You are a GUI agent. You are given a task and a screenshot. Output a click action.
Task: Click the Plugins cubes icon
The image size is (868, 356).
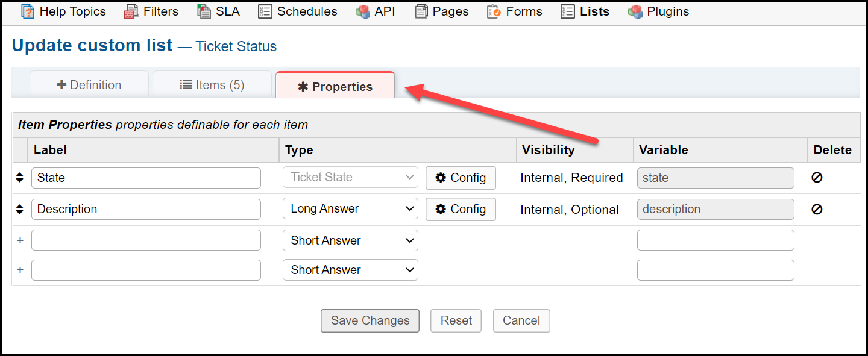pyautogui.click(x=635, y=11)
